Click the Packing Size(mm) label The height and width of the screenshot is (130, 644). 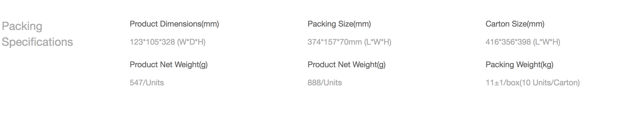point(339,24)
